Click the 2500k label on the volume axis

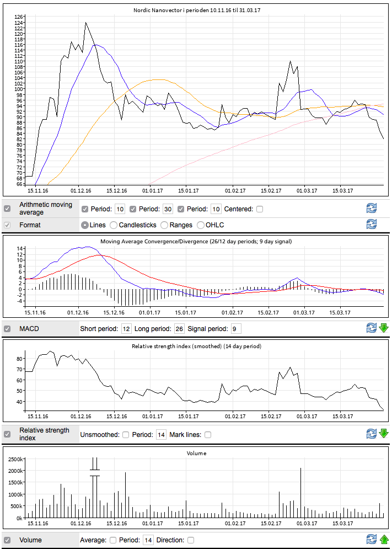click(15, 459)
